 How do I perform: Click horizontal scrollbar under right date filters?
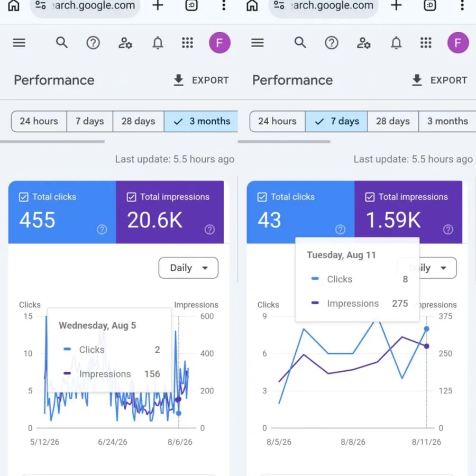pos(284,141)
